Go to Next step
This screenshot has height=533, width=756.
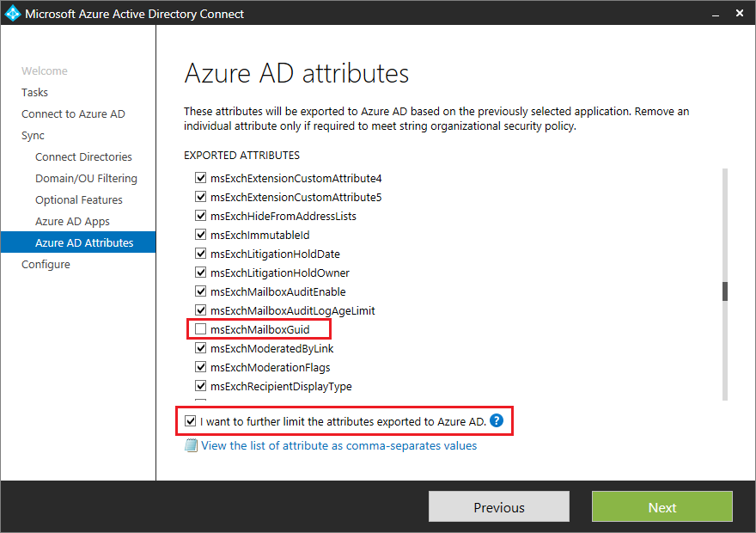click(x=662, y=506)
